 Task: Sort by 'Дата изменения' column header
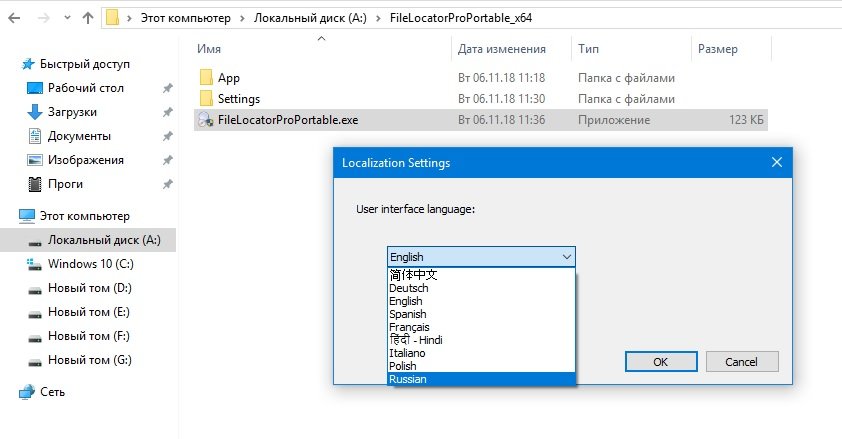coord(502,49)
